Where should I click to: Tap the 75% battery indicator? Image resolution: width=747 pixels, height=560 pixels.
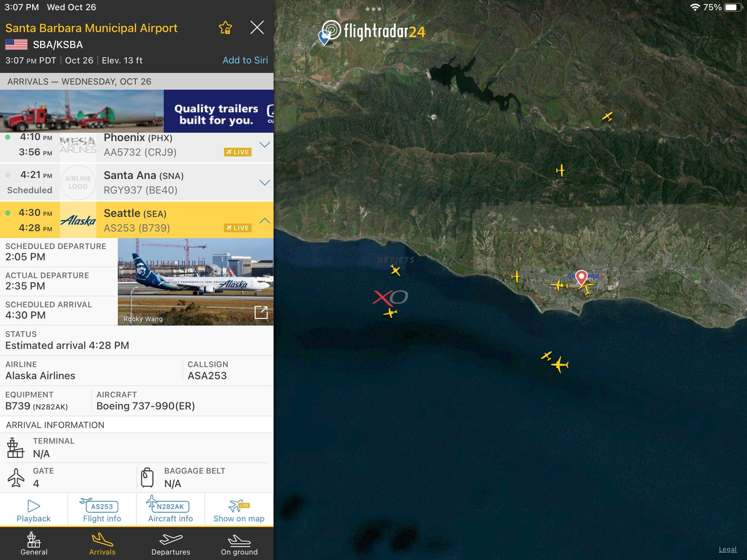tap(722, 7)
